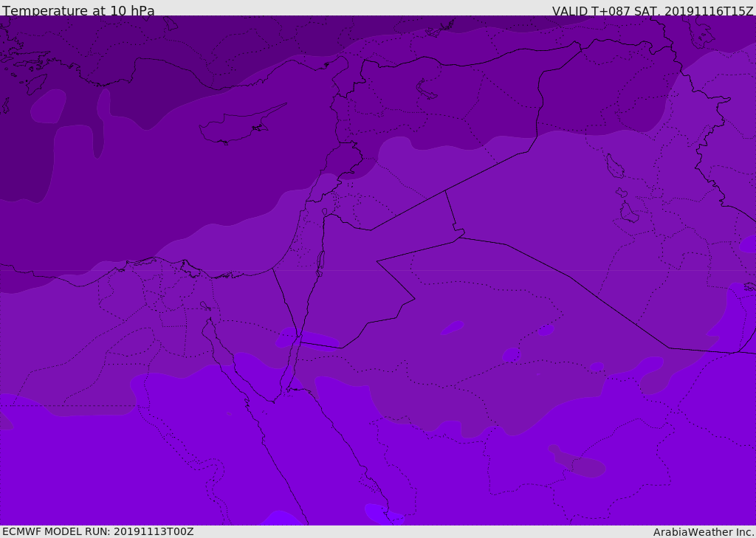Select the ECMWF MODEL RUN footer text

click(97, 531)
